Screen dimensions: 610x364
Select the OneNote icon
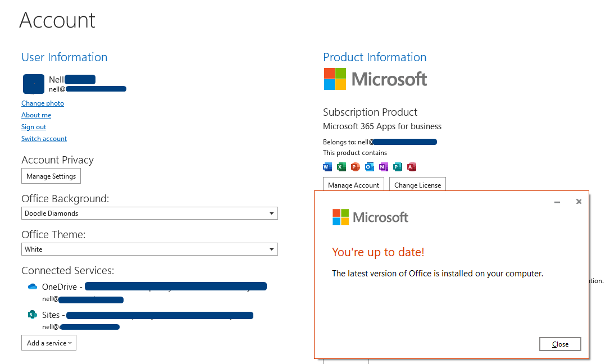click(x=384, y=167)
